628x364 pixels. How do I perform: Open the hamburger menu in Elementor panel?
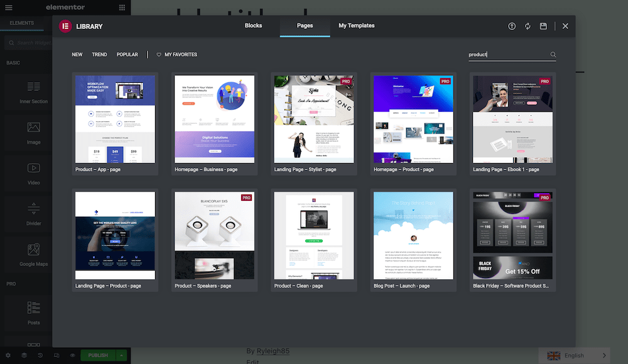8,7
